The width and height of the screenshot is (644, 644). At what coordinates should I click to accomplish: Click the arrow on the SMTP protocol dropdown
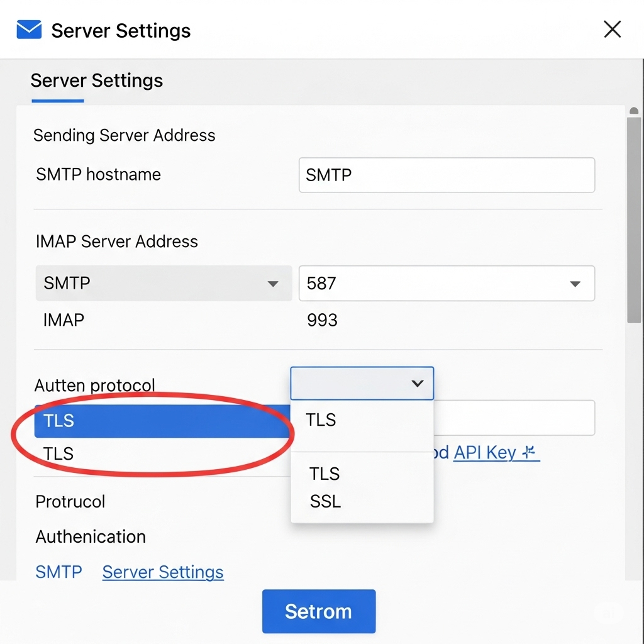[273, 284]
